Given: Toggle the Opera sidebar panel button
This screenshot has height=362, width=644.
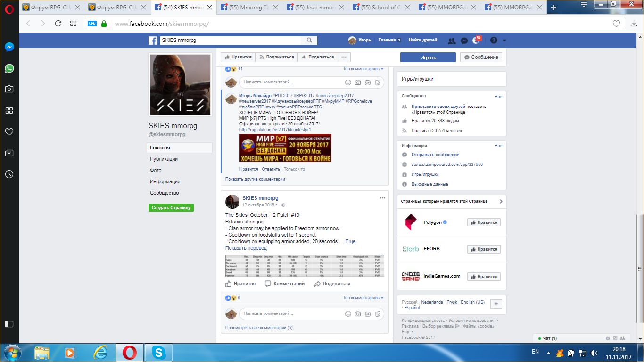Looking at the screenshot, I should (9, 324).
